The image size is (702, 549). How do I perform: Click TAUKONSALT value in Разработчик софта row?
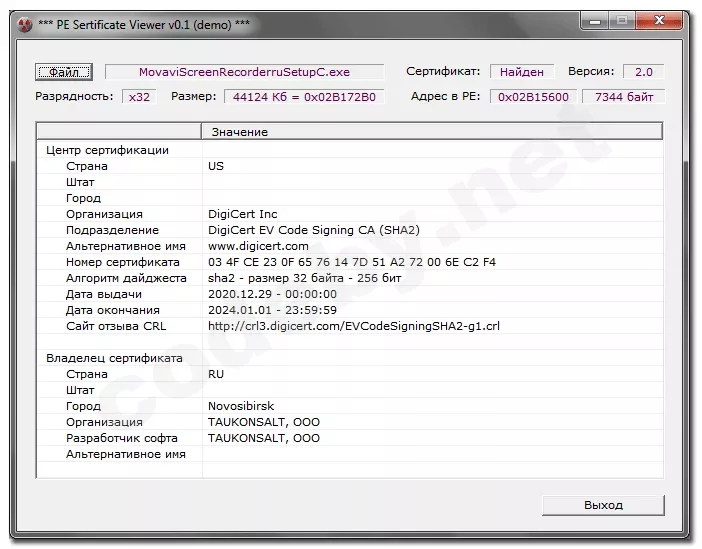pos(264,438)
